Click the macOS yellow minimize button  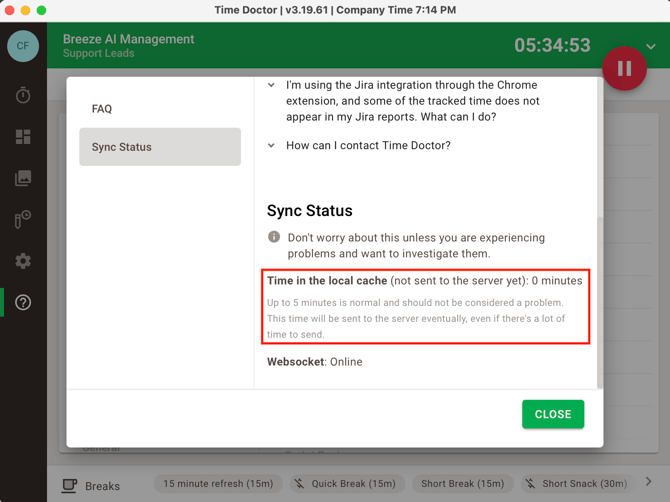click(x=26, y=10)
